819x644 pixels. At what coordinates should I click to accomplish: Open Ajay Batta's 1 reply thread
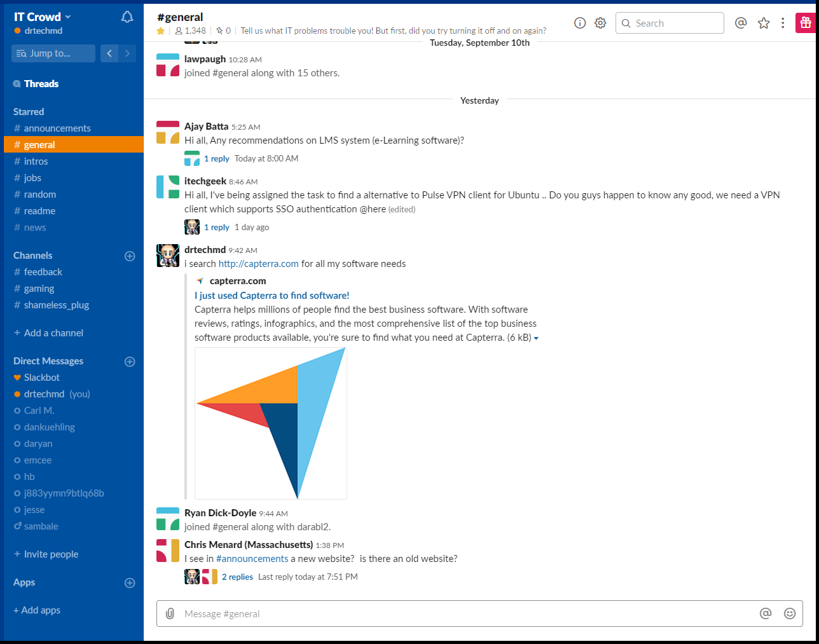(216, 159)
